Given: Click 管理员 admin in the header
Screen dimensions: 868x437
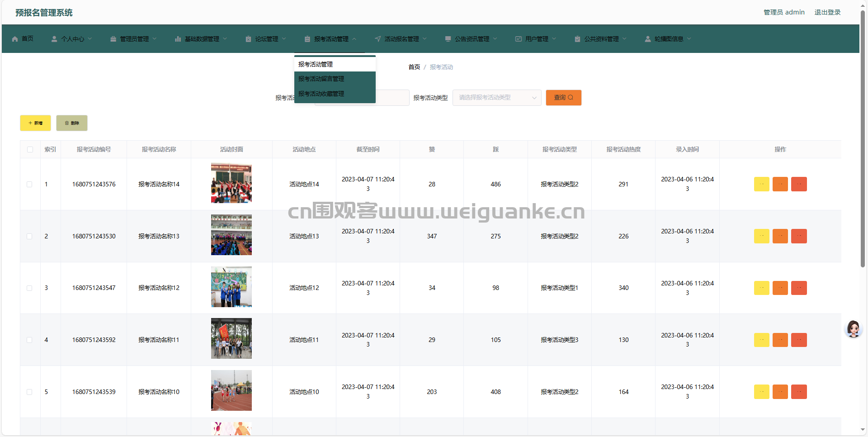Looking at the screenshot, I should (x=784, y=12).
